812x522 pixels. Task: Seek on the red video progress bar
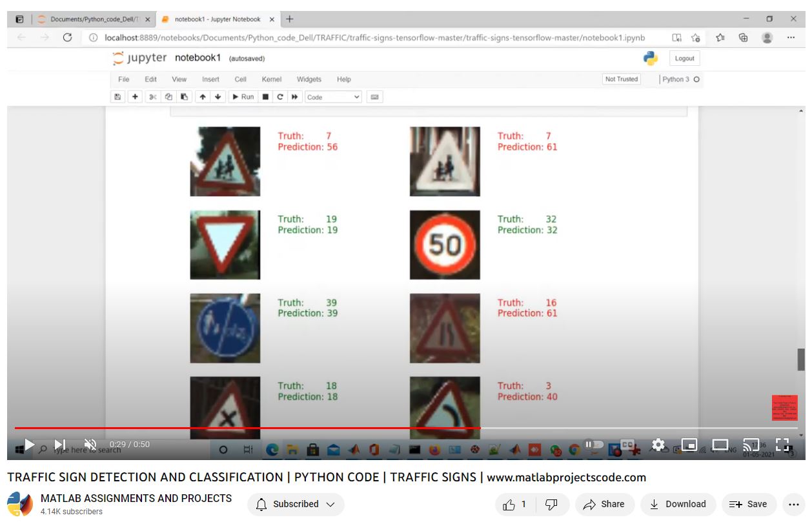tap(406, 428)
